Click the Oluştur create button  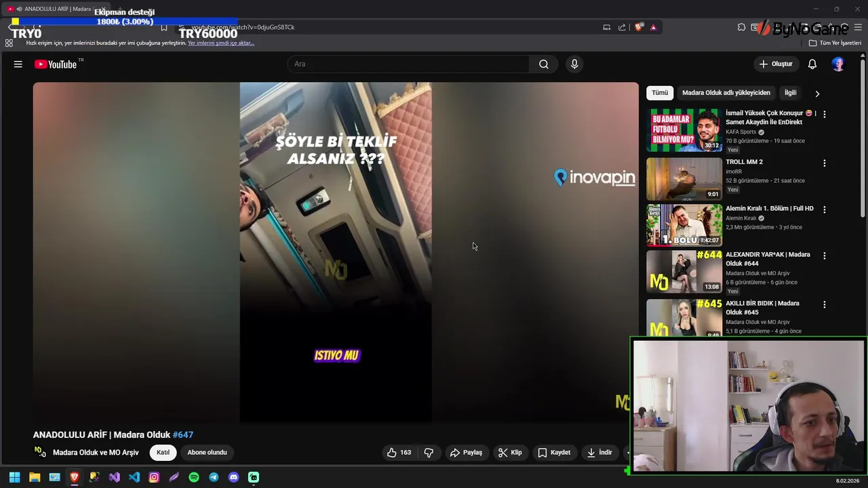[x=775, y=64]
